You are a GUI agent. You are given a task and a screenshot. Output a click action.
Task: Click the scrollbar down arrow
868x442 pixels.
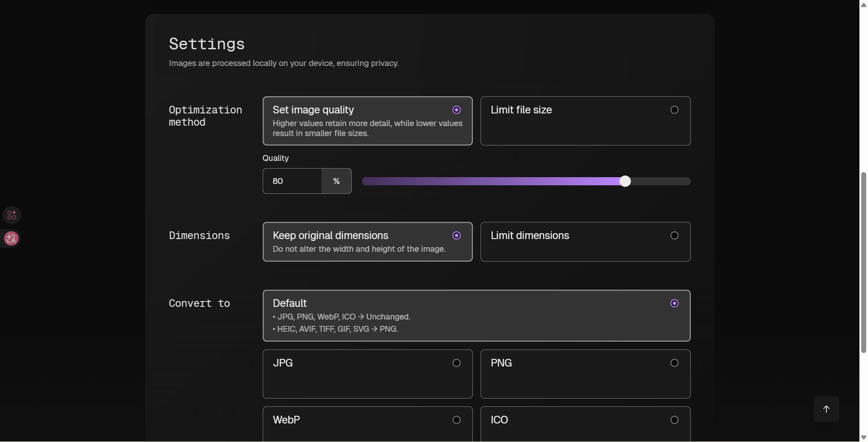(863, 437)
